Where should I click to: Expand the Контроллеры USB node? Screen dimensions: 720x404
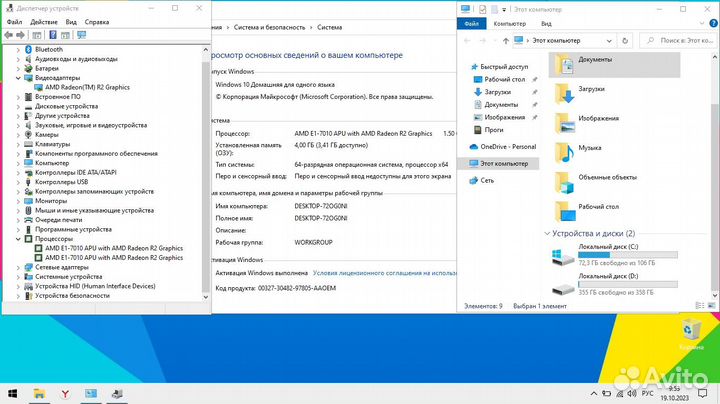click(x=18, y=182)
